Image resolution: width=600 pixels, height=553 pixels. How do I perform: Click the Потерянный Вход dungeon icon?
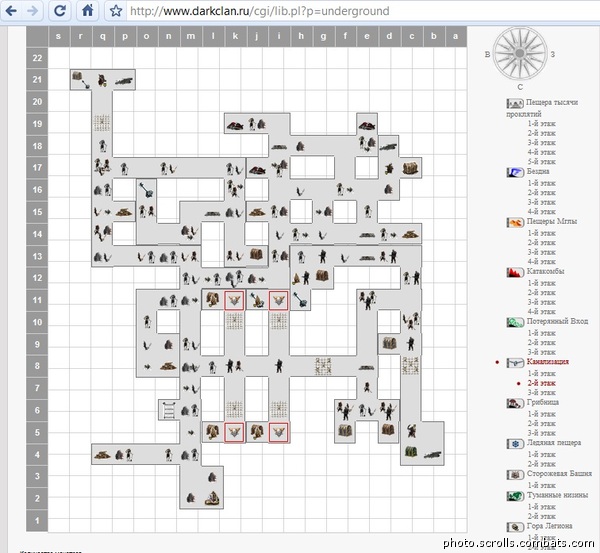[x=515, y=322]
